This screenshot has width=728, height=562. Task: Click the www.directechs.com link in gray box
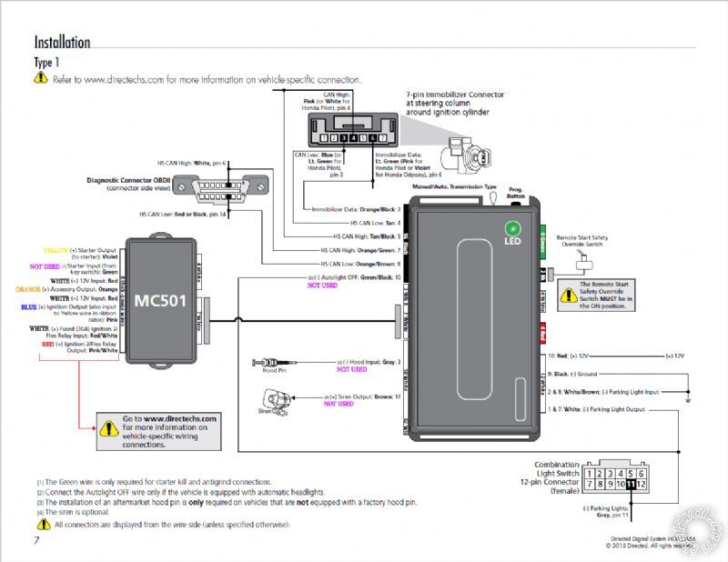[180, 418]
